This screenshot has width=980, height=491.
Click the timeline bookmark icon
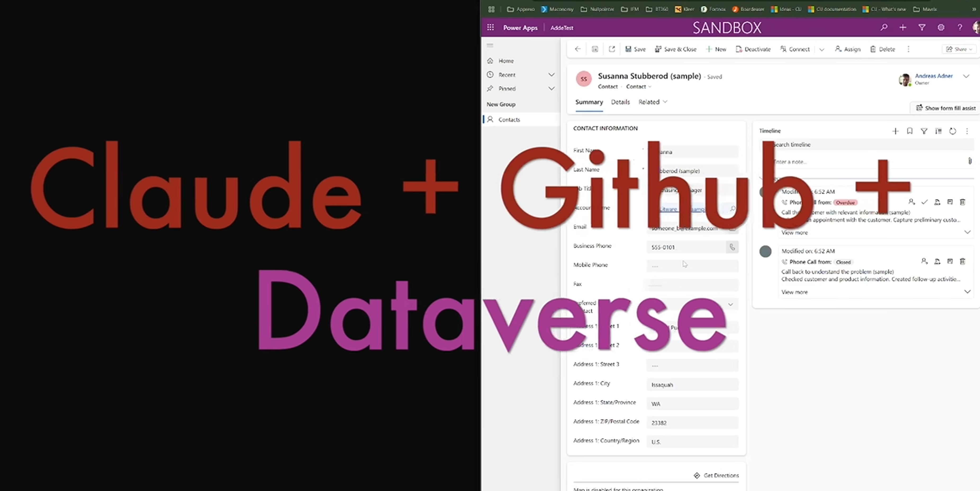click(910, 131)
